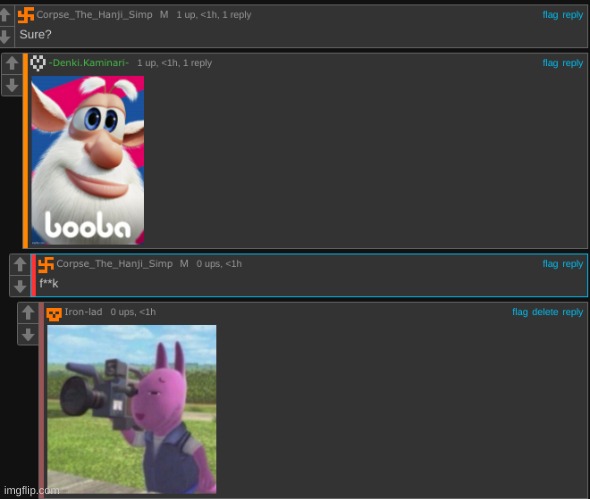Viewport: 590px width, 499px height.
Task: Reply to Iron-lad's comment
Action: click(573, 312)
